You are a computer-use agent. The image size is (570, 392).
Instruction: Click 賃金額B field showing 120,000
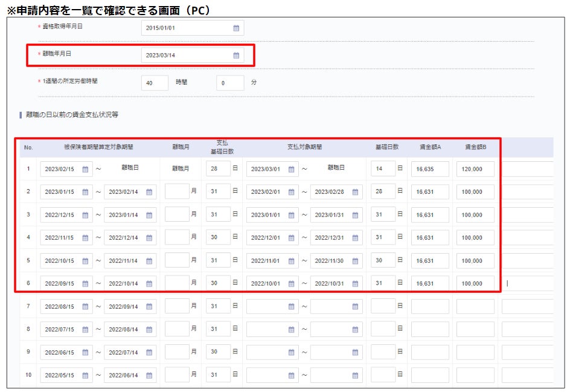(475, 169)
